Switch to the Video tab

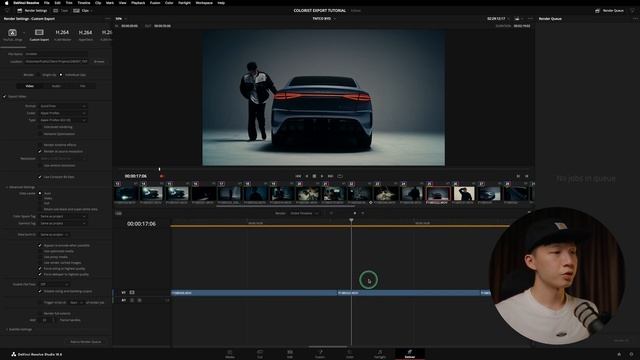(29, 86)
